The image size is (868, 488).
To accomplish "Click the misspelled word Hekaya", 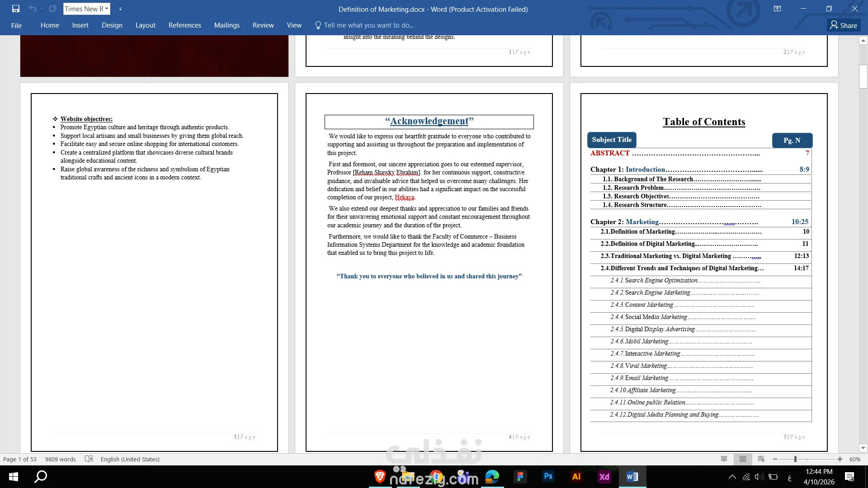I will (404, 197).
